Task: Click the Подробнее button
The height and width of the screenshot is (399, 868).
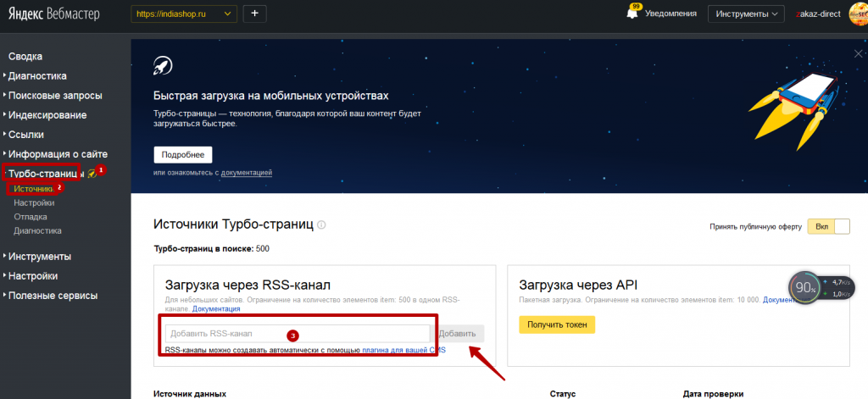Action: pos(182,155)
